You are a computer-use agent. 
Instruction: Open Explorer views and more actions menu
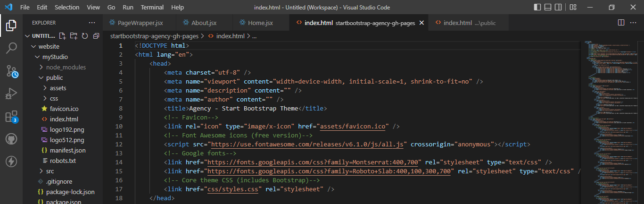(91, 23)
